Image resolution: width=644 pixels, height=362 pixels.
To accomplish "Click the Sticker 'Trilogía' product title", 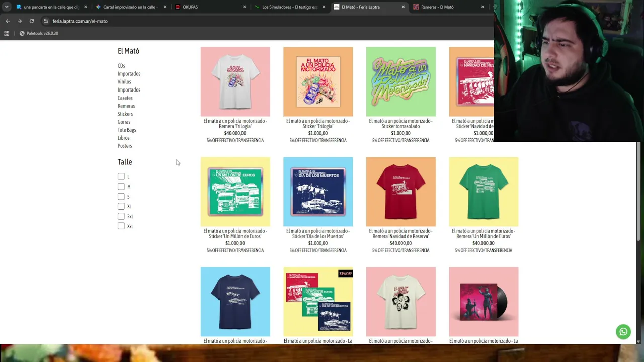I will coord(318,124).
